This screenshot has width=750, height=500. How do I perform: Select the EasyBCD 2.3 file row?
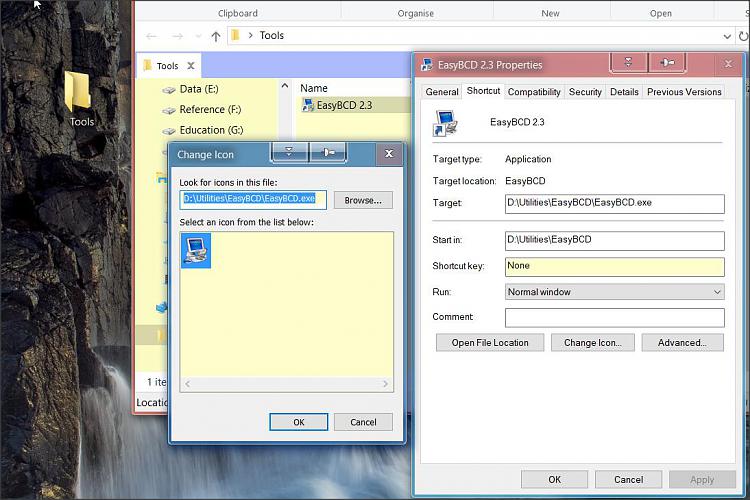(x=354, y=105)
